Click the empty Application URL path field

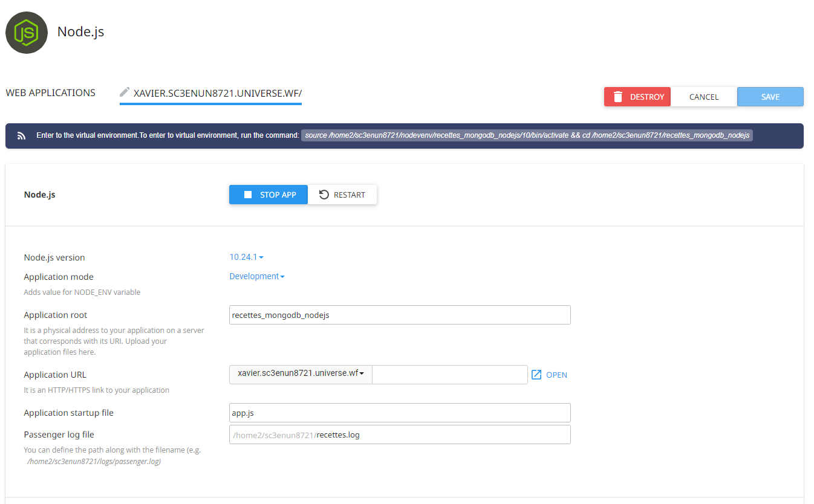coord(449,375)
